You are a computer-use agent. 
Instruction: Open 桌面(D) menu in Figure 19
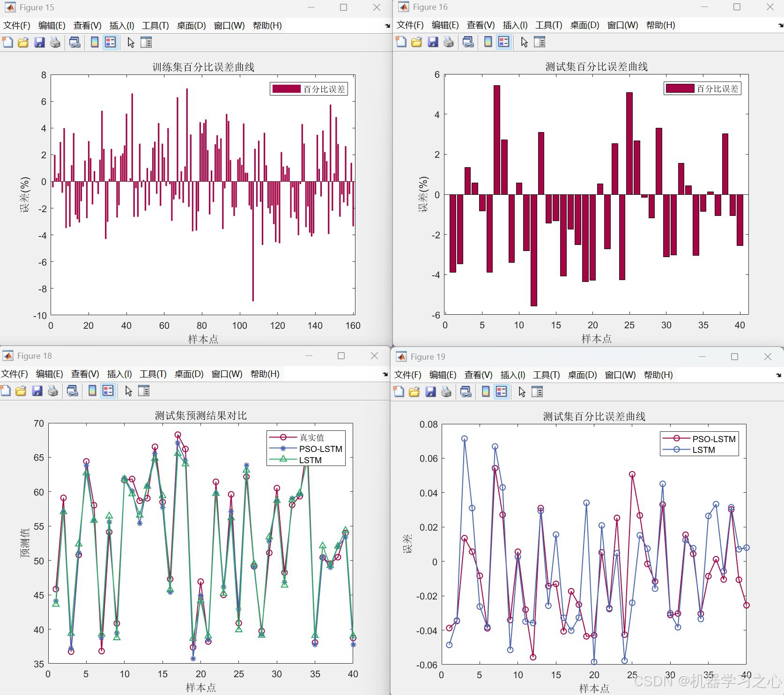(x=582, y=375)
